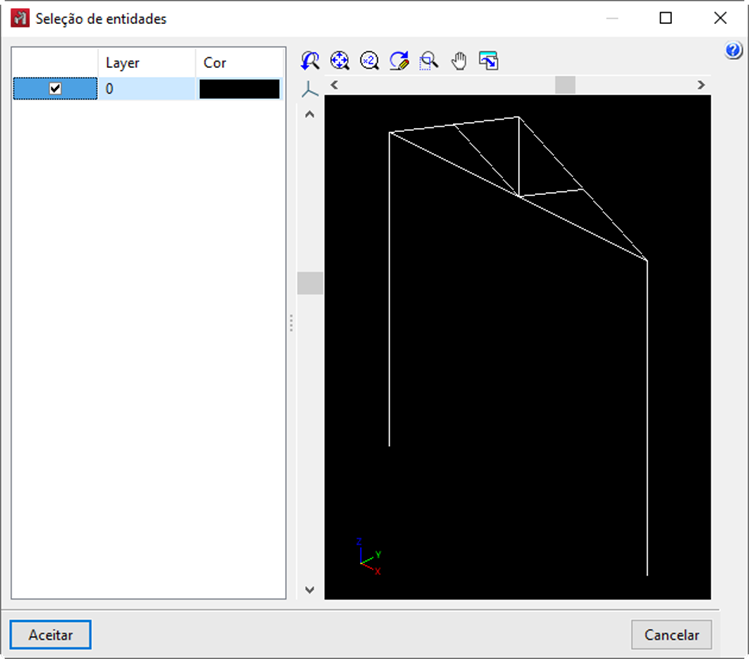Click the three-axis isometric view icon
749x659 pixels.
[x=310, y=89]
